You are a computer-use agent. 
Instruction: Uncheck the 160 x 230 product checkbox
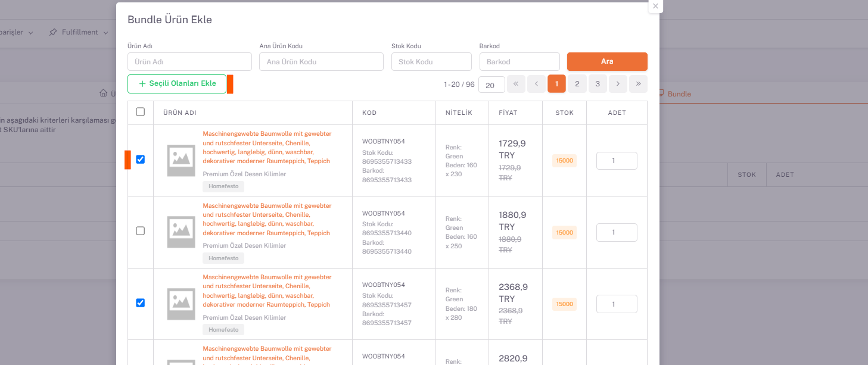141,160
